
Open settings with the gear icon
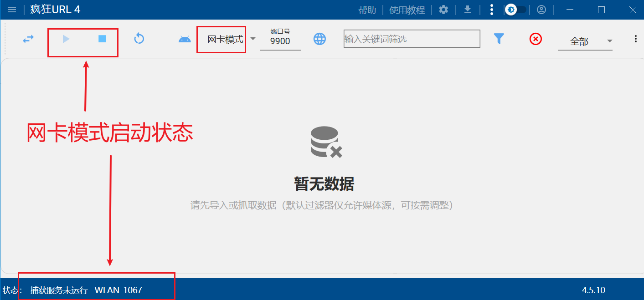[443, 10]
